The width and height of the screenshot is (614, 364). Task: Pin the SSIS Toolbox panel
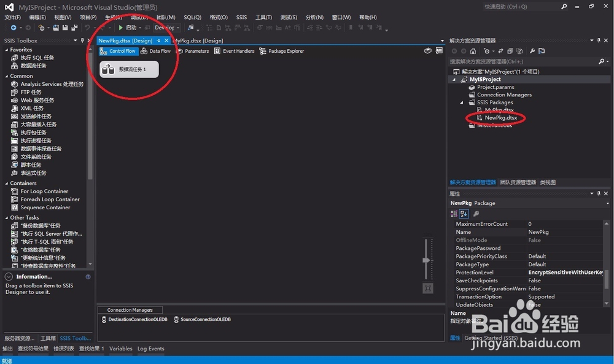pos(82,41)
